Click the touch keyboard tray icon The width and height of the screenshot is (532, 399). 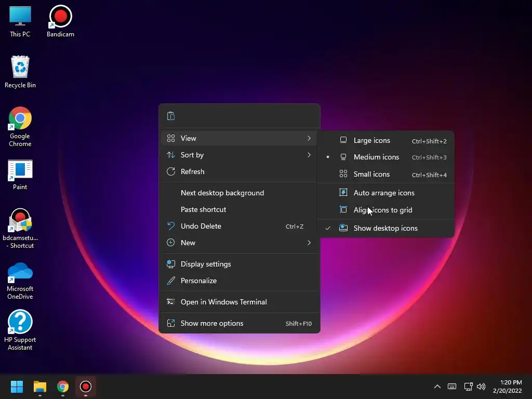(452, 387)
